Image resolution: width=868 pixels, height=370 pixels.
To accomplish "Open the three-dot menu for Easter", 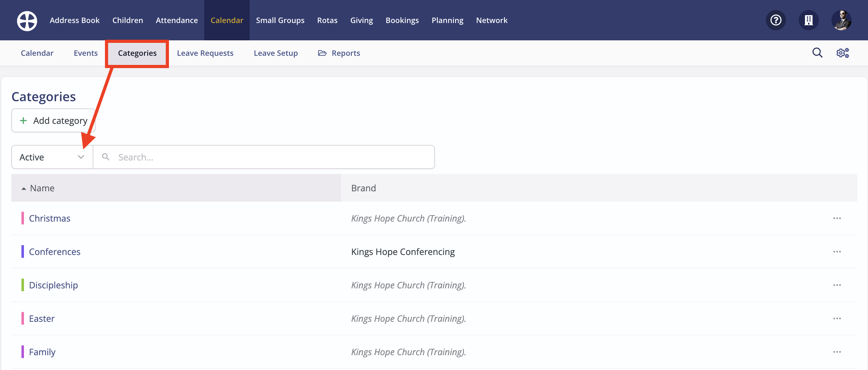I will (x=837, y=318).
